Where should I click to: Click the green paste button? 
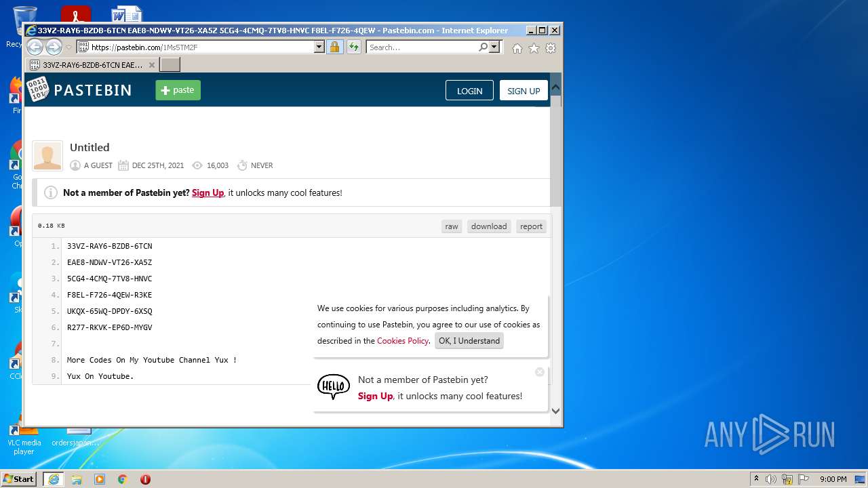point(178,90)
